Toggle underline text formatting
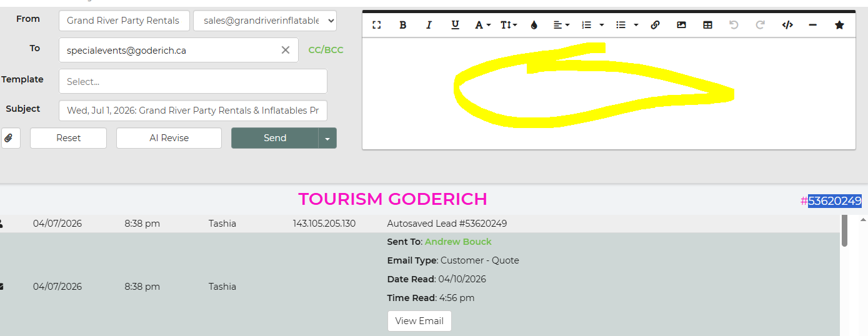Screen dimensions: 868x336 (455, 25)
